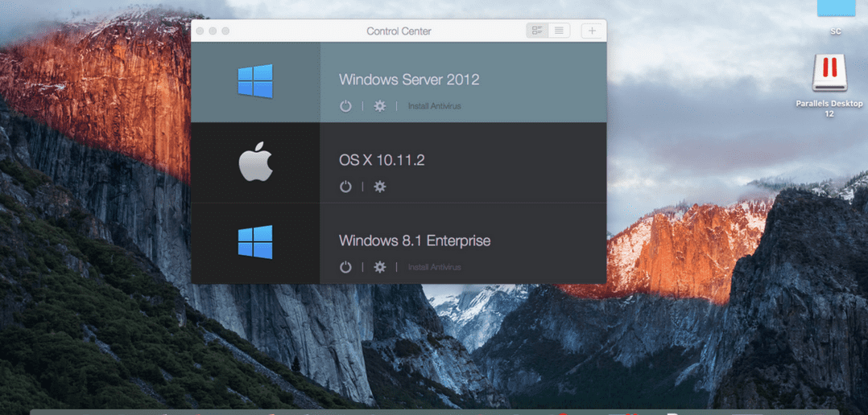This screenshot has width=868, height=415.
Task: Zoom the Control Center window
Action: 225,31
